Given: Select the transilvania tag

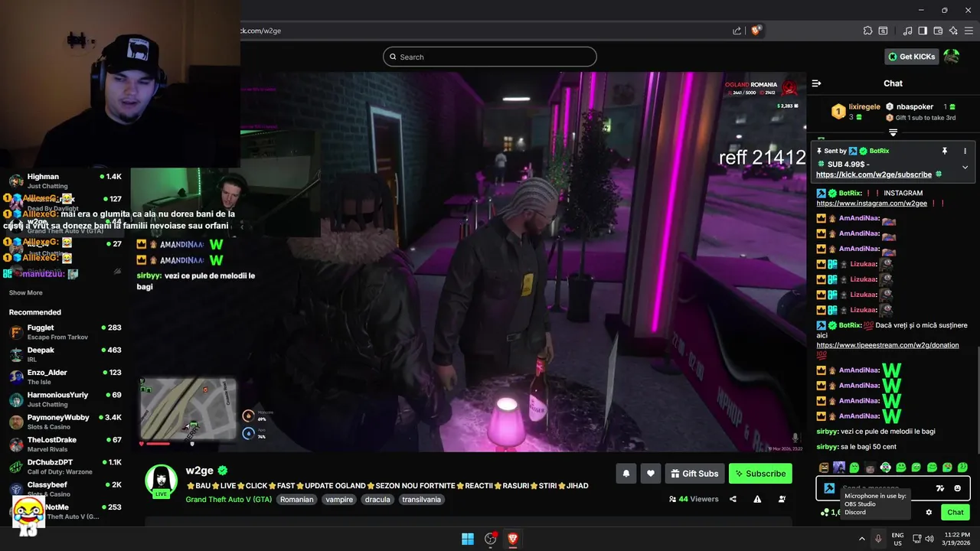Looking at the screenshot, I should [423, 500].
